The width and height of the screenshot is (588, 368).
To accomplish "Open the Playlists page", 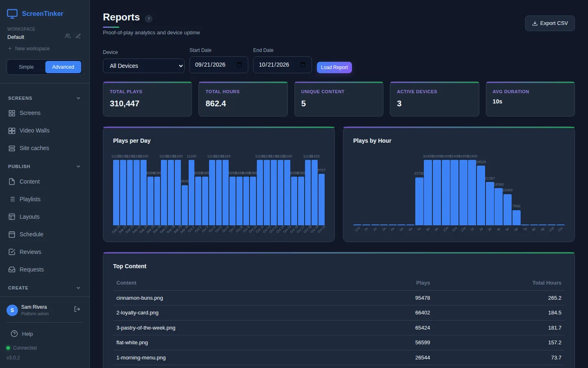I will tap(45, 199).
